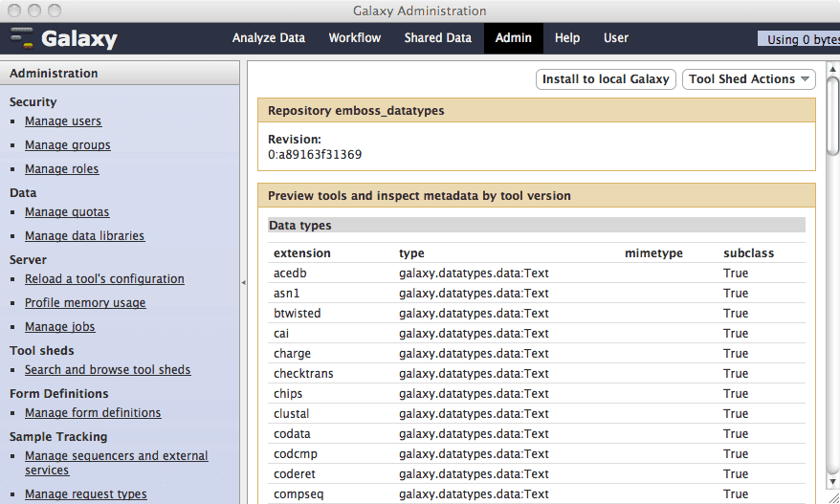Click the Galaxy logo icon

coord(22,38)
